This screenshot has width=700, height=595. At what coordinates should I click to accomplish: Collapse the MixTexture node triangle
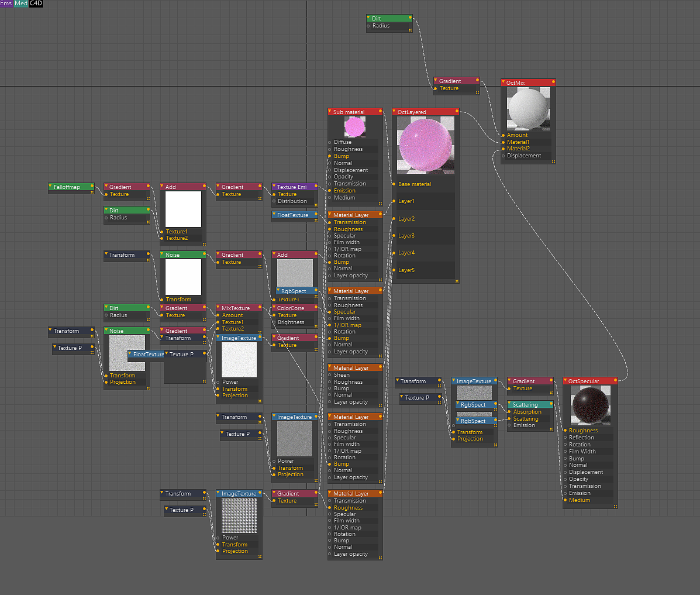218,307
